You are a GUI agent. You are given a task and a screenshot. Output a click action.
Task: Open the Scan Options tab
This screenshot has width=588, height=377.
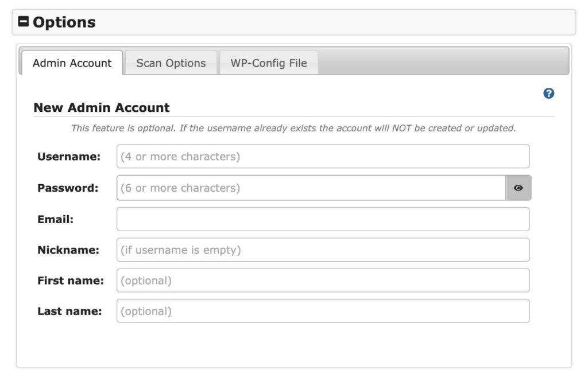click(171, 63)
